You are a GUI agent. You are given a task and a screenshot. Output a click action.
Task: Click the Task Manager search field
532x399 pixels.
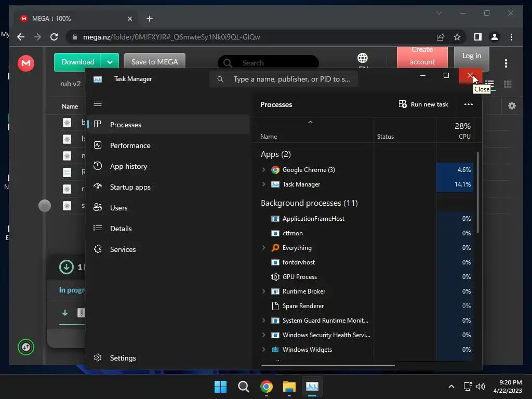coord(284,79)
